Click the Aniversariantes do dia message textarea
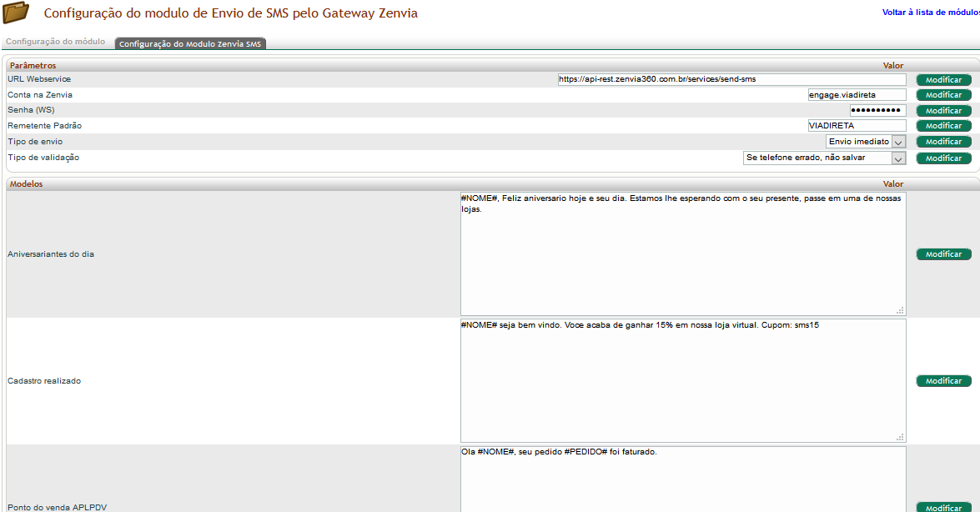The height and width of the screenshot is (512, 980). 683,253
